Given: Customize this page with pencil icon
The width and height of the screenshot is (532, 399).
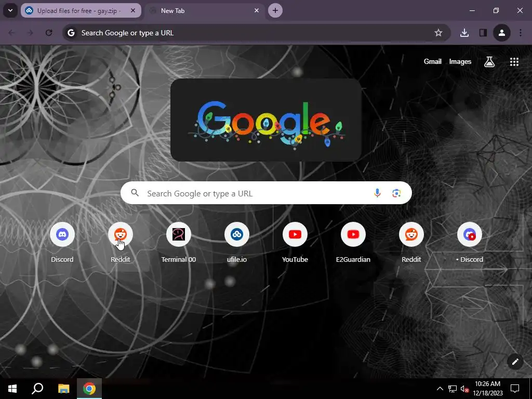Looking at the screenshot, I should pos(515,362).
